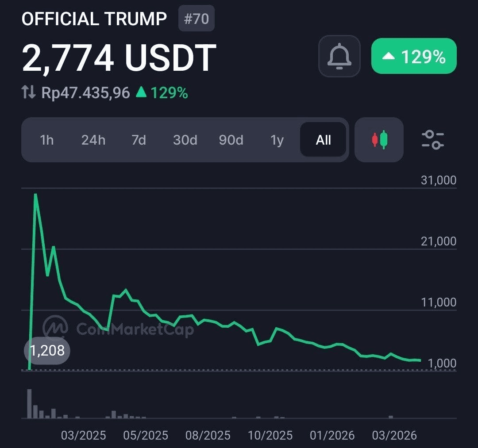Select the 1h timeframe

click(46, 140)
